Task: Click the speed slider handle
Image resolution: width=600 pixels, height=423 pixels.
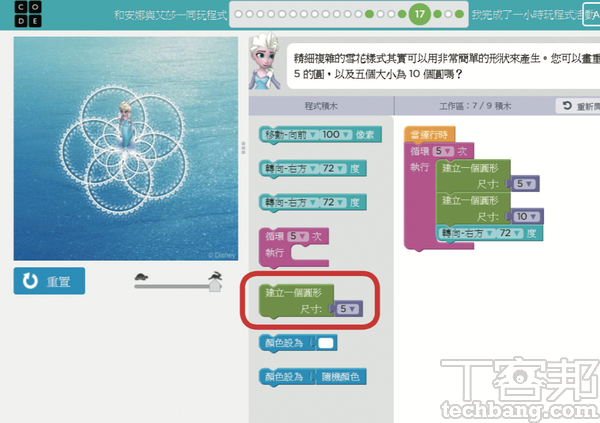Action: pyautogui.click(x=215, y=286)
